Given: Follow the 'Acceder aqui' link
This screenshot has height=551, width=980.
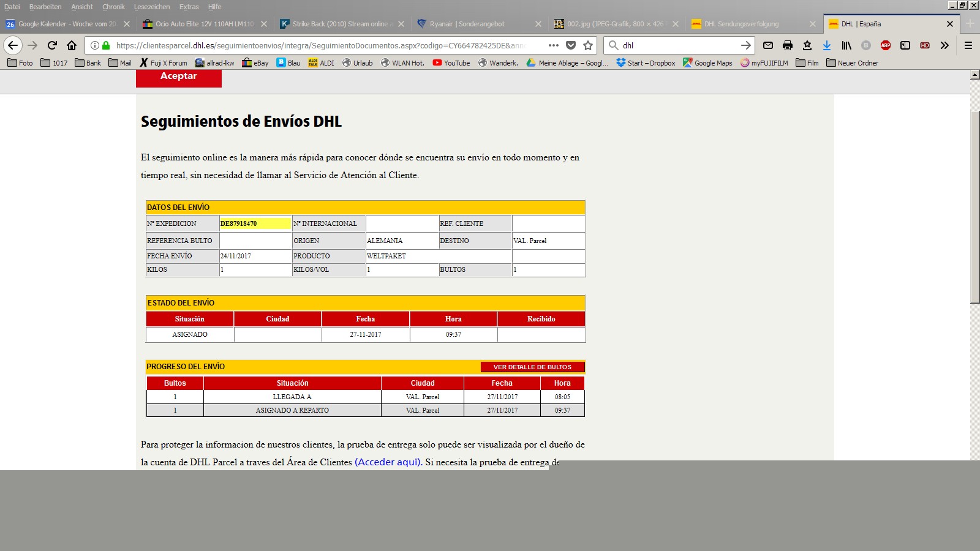Looking at the screenshot, I should (x=388, y=462).
